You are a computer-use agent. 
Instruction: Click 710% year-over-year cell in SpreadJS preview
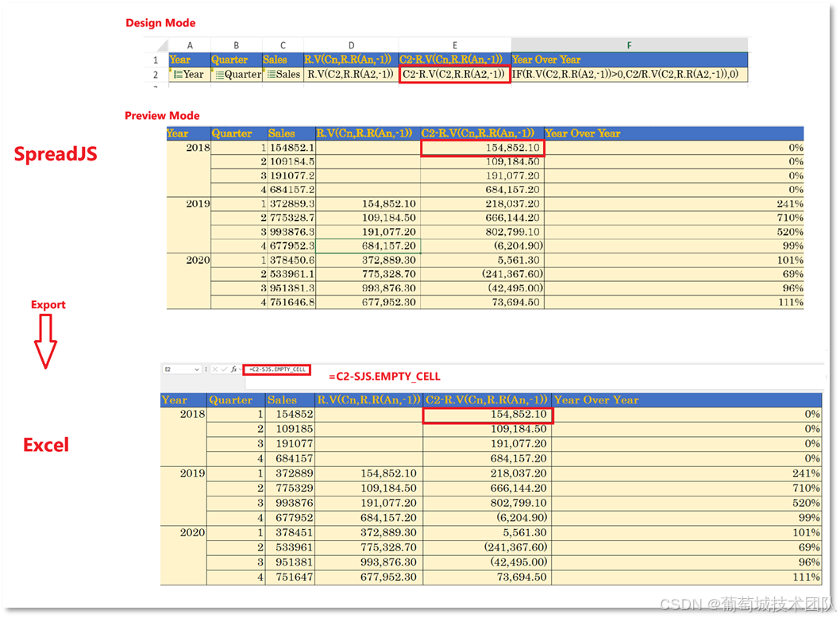pyautogui.click(x=674, y=218)
